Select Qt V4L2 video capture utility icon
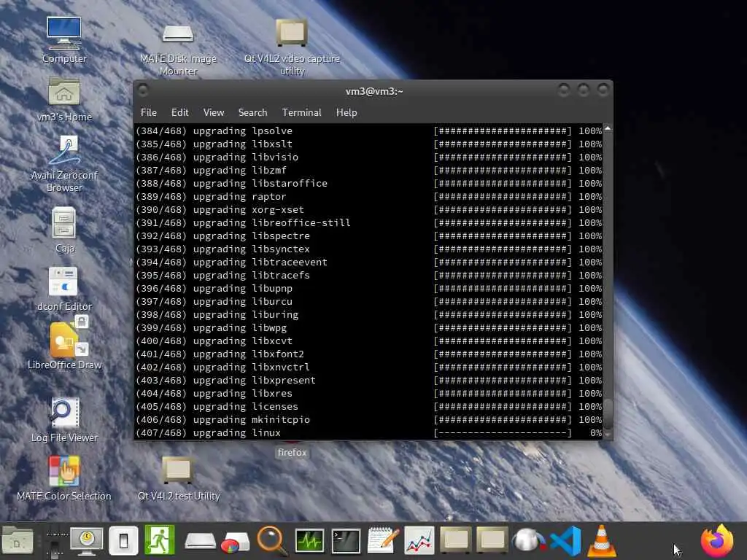 (x=292, y=47)
